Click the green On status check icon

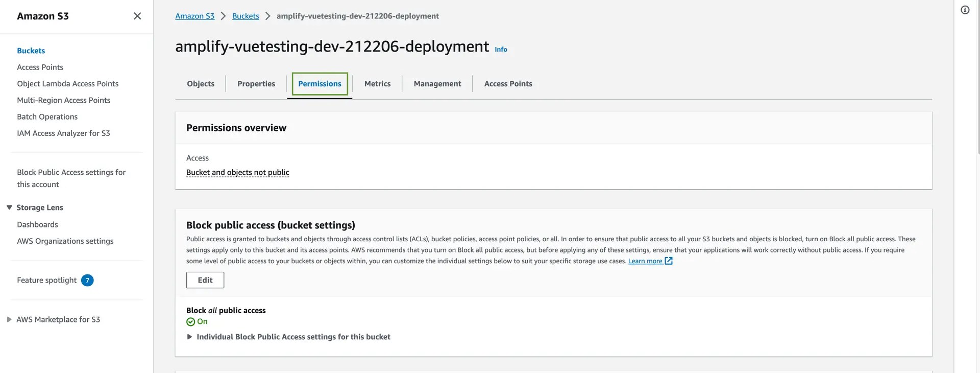190,322
